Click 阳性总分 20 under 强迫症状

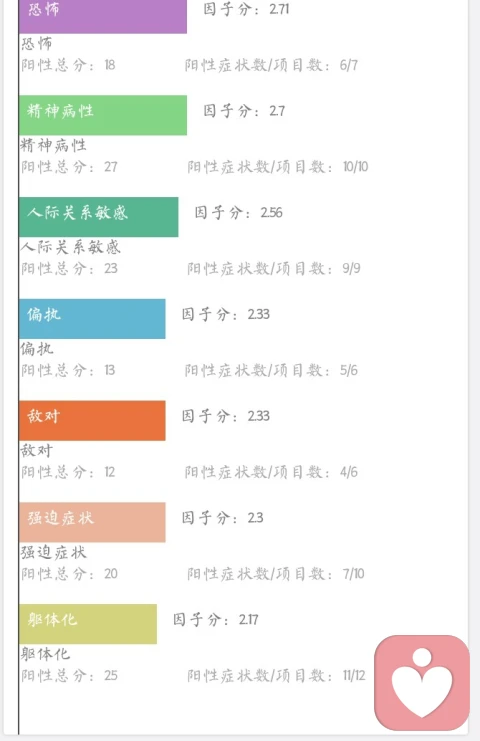[69, 574]
